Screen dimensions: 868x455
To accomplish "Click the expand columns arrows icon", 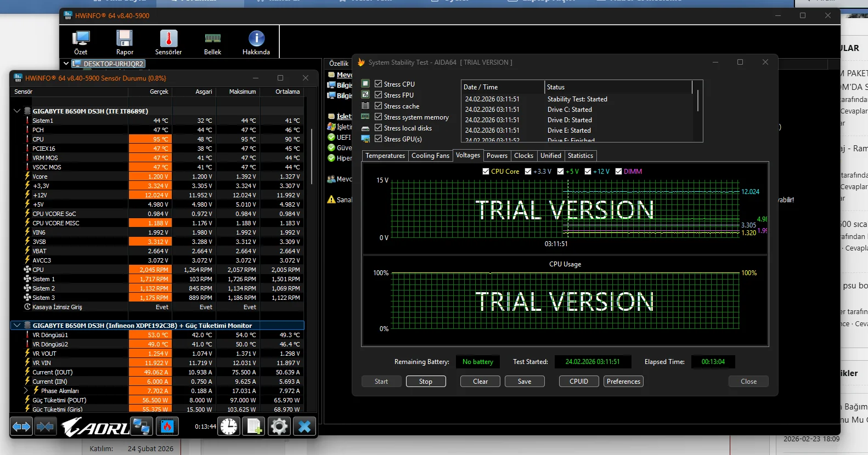I will [x=21, y=426].
